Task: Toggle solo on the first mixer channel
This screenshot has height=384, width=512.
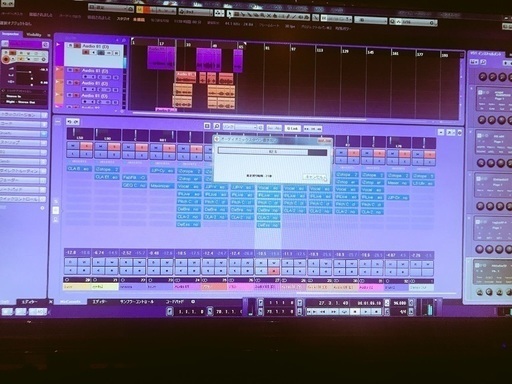Action: pyautogui.click(x=86, y=146)
